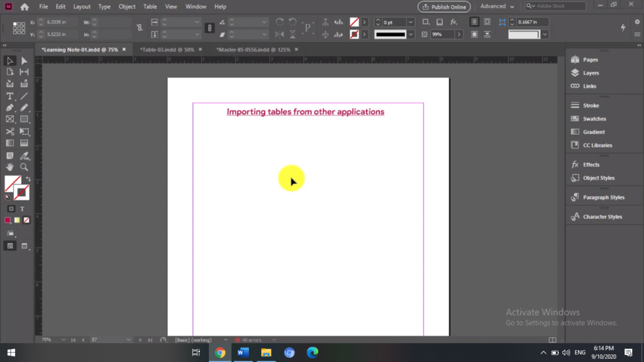Open the Swatches panel
The height and width of the screenshot is (362, 644).
click(594, 119)
